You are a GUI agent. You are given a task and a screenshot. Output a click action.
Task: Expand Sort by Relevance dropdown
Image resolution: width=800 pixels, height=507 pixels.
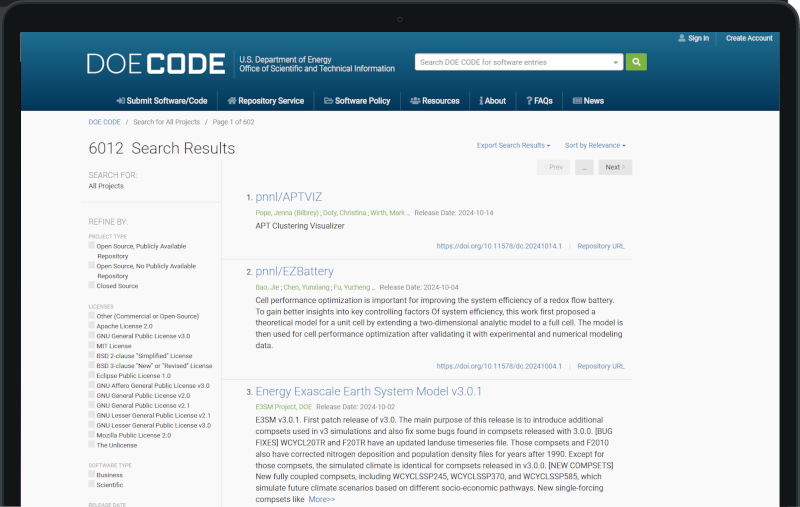[595, 145]
